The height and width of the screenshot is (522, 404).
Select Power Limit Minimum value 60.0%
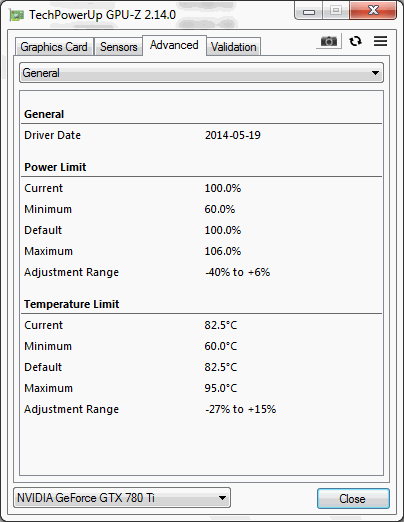[220, 209]
